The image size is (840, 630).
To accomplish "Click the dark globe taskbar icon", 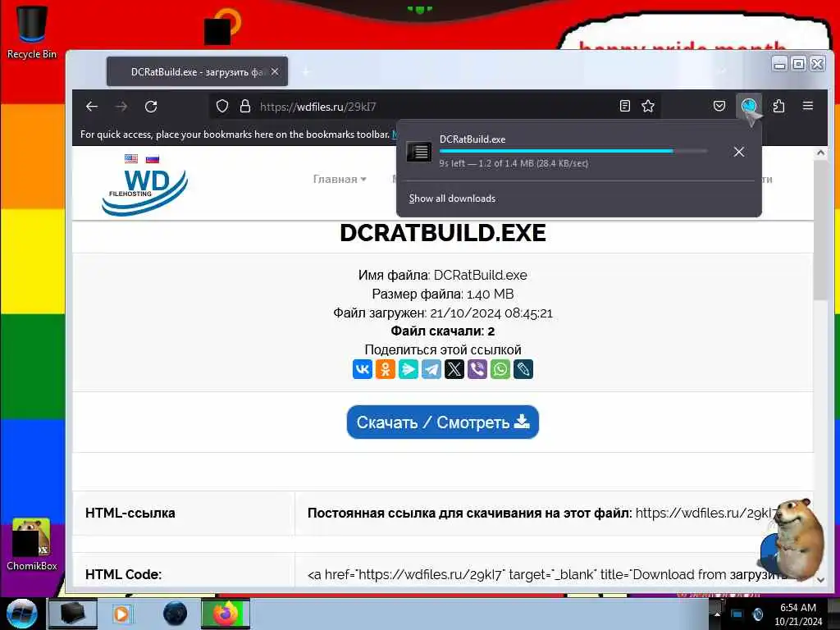I will 175,614.
